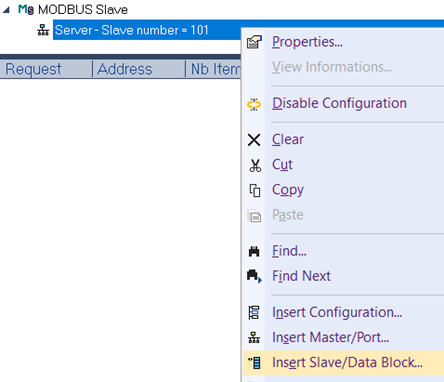Viewport: 444px width, 382px height.
Task: Click the Copy pages icon
Action: (x=255, y=190)
